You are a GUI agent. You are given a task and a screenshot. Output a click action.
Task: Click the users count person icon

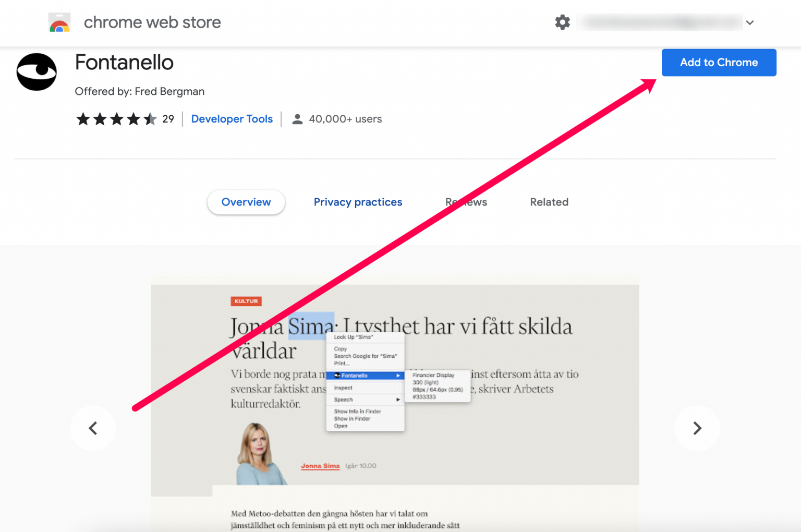297,118
